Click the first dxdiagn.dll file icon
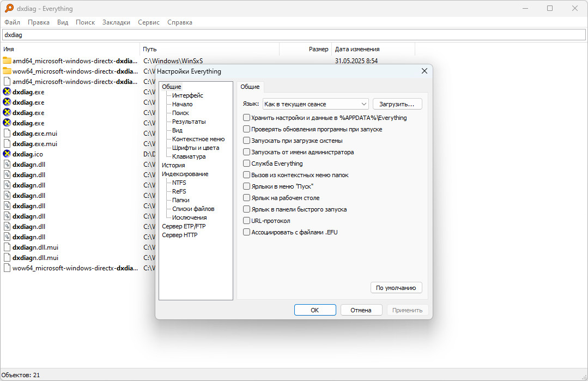Image resolution: width=588 pixels, height=381 pixels. pyautogui.click(x=7, y=164)
